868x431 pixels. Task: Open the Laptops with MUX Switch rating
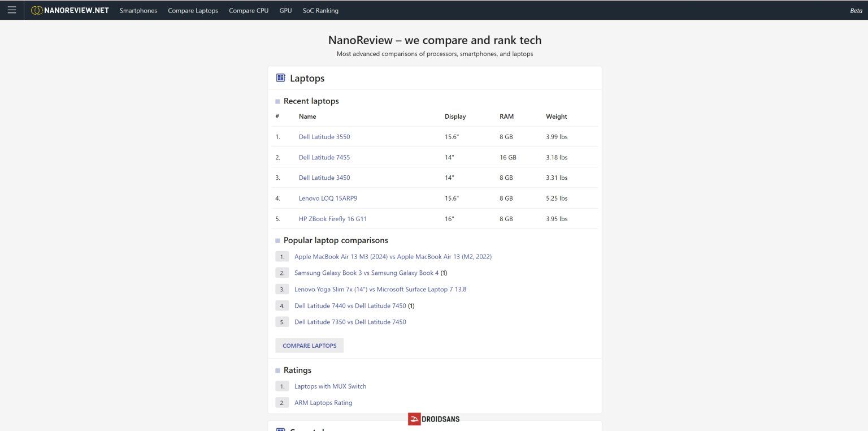point(330,386)
